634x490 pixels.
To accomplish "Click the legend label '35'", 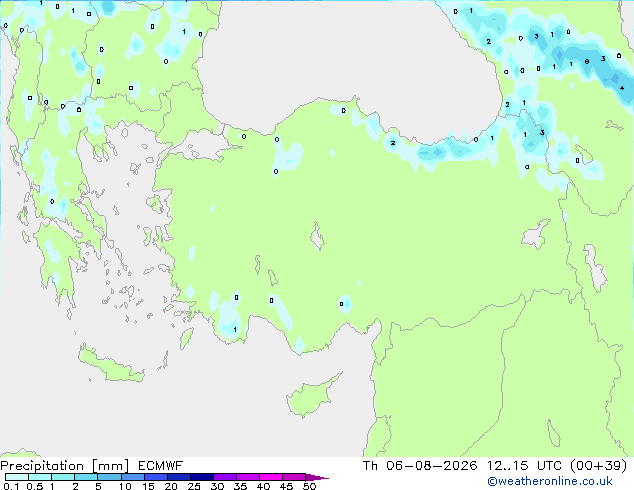I will tap(240, 486).
